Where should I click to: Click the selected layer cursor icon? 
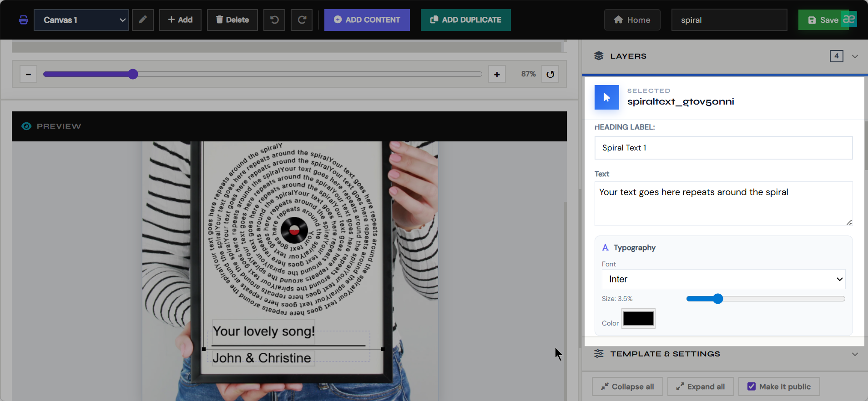[607, 97]
